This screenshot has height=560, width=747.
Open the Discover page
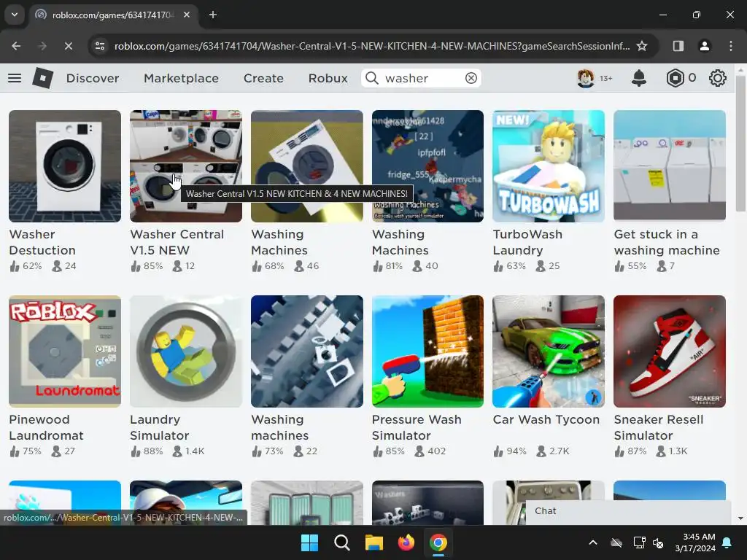click(93, 78)
